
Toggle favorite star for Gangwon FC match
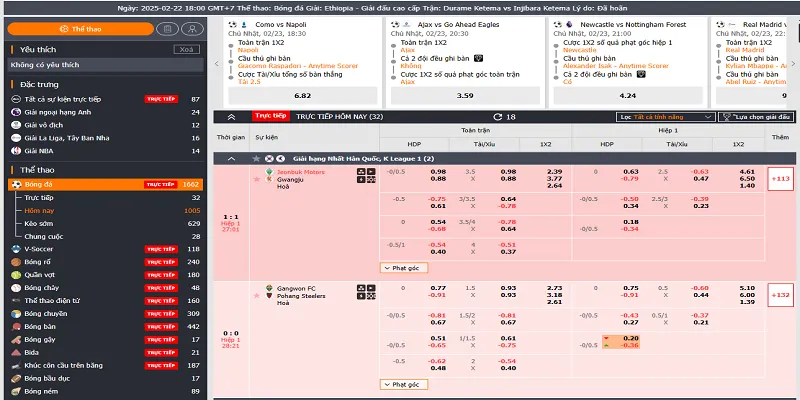(256, 296)
